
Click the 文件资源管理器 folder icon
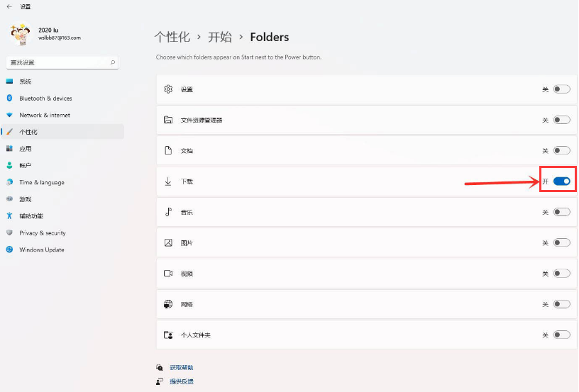(x=168, y=120)
